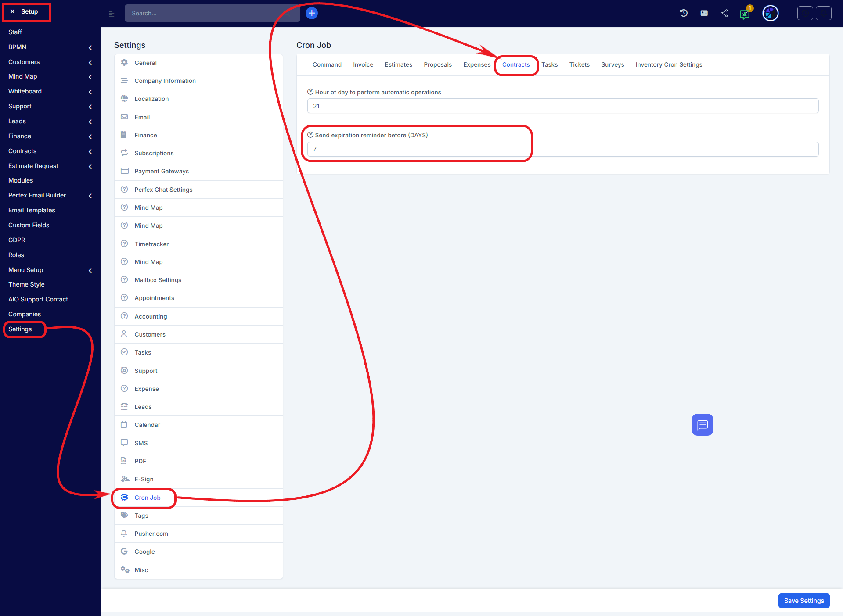This screenshot has height=616, width=843.
Task: Click the Pusher.com settings icon
Action: pos(124,533)
